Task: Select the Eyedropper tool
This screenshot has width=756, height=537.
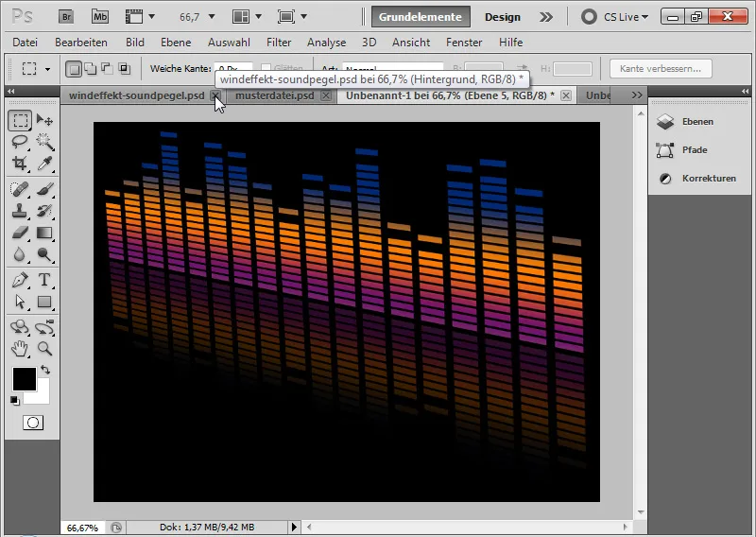Action: click(x=44, y=164)
